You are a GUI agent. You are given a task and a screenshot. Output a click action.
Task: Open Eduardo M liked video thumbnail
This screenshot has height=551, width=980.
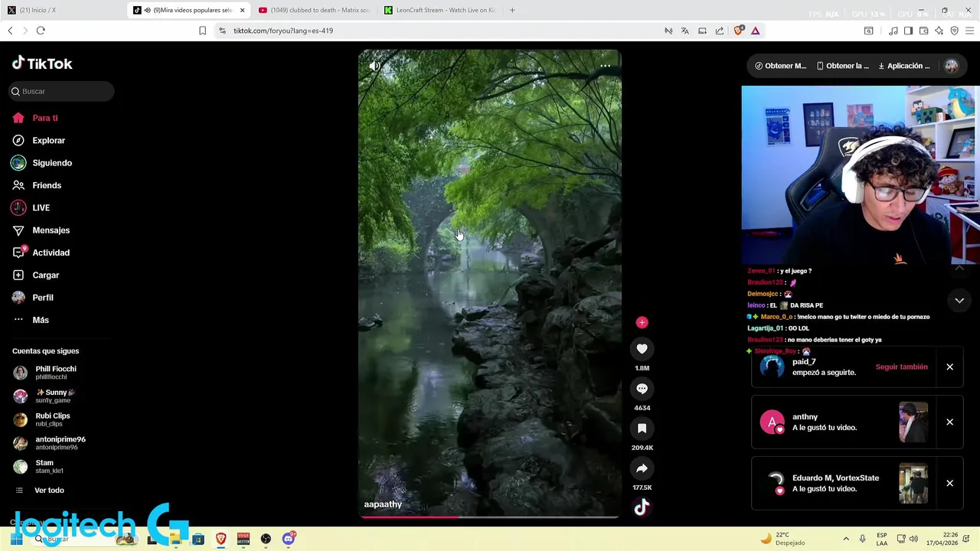point(913,483)
